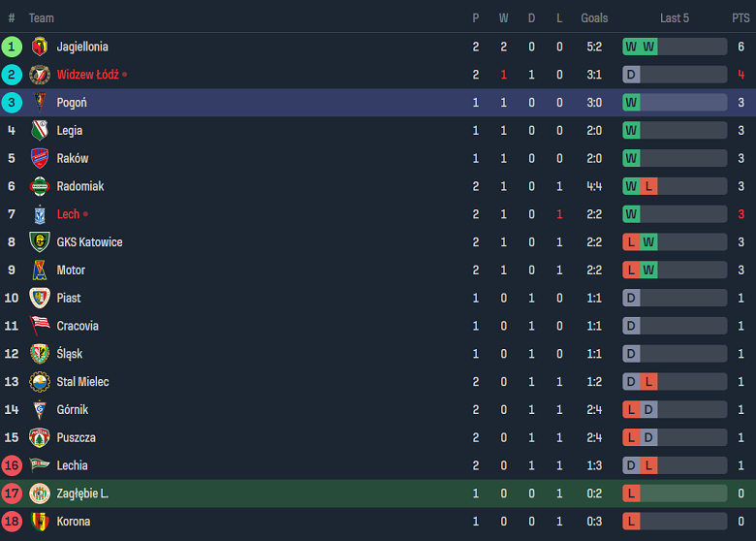The height and width of the screenshot is (541, 756).
Task: Click Piast's grey D form badge
Action: tap(632, 298)
